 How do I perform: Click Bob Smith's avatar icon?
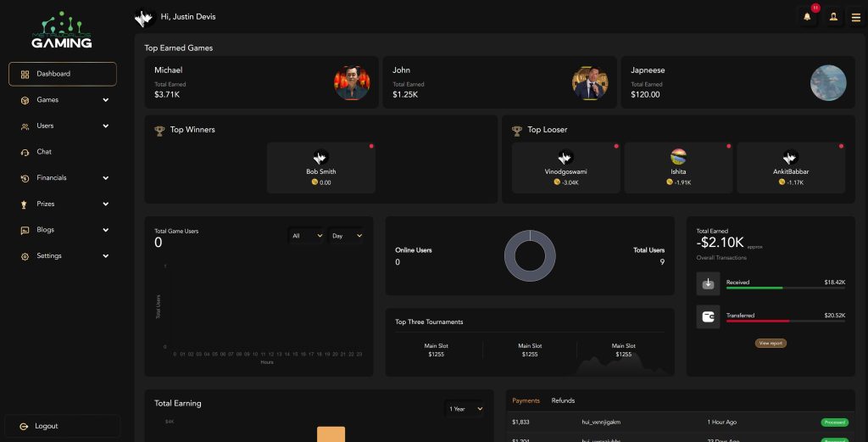click(321, 157)
